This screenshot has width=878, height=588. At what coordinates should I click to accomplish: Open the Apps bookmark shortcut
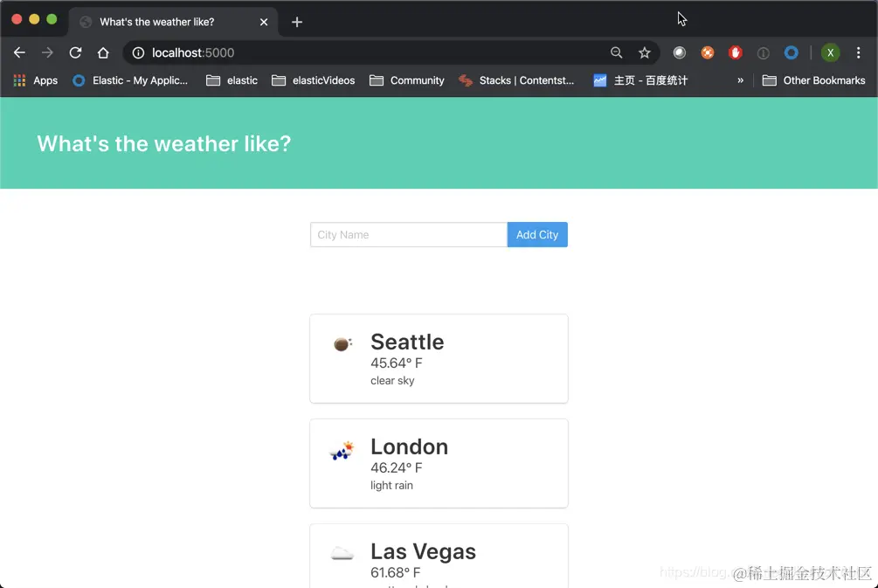coord(35,80)
